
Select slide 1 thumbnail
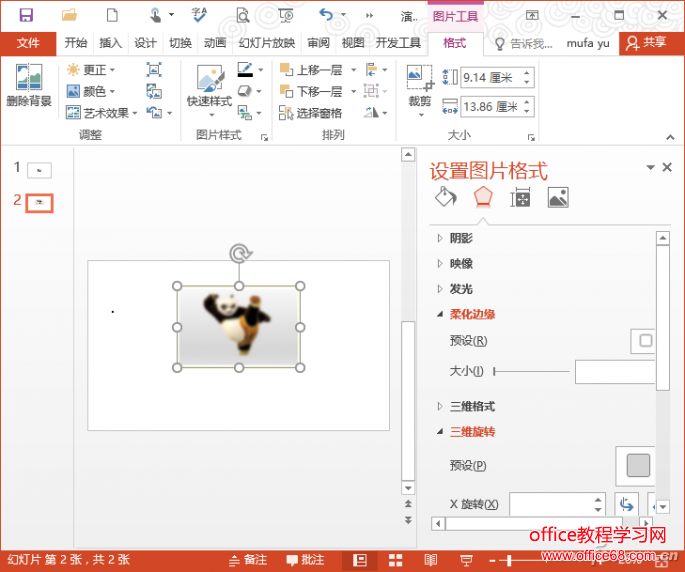39,170
